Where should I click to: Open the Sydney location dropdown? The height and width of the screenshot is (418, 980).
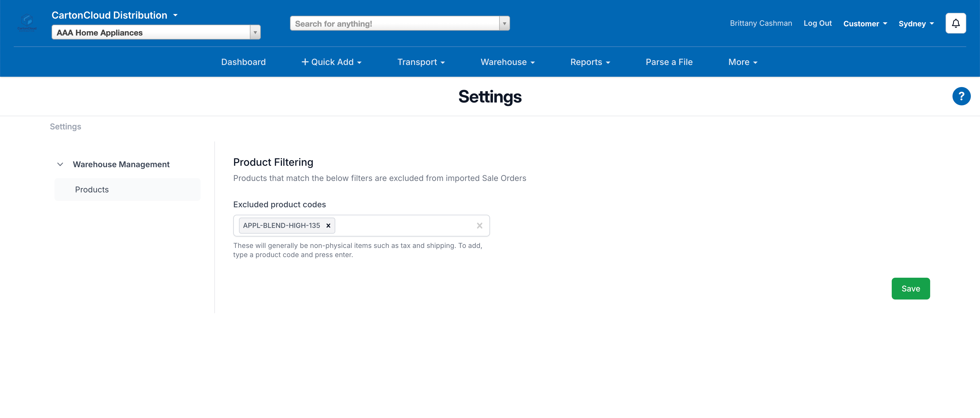pos(916,23)
